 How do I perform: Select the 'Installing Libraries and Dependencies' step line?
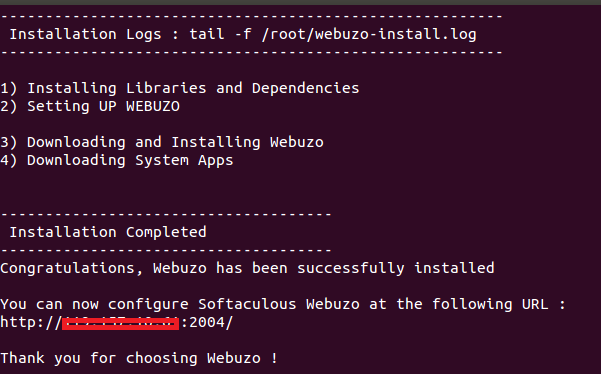point(179,88)
